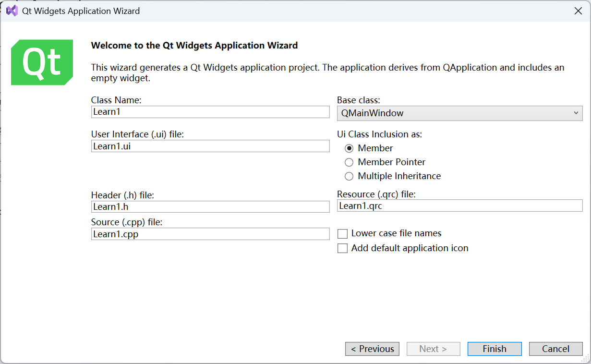Choose the Member Pointer option
591x364 pixels.
[x=349, y=162]
